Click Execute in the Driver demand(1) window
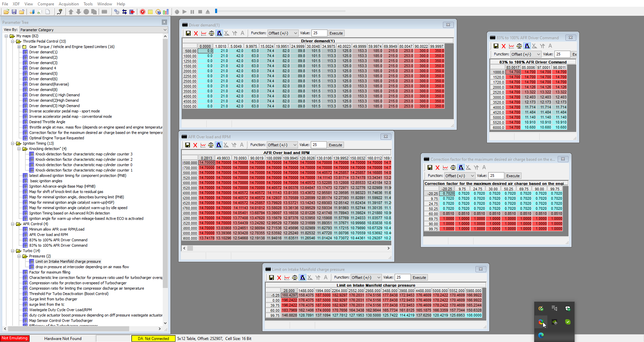This screenshot has height=342, width=644. (336, 33)
